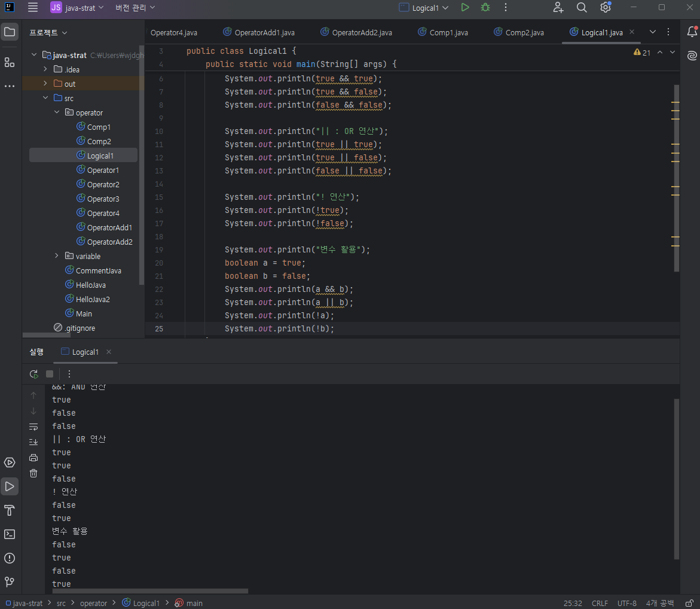The image size is (700, 609).
Task: Toggle the Project tool window folder icon
Action: pyautogui.click(x=10, y=32)
